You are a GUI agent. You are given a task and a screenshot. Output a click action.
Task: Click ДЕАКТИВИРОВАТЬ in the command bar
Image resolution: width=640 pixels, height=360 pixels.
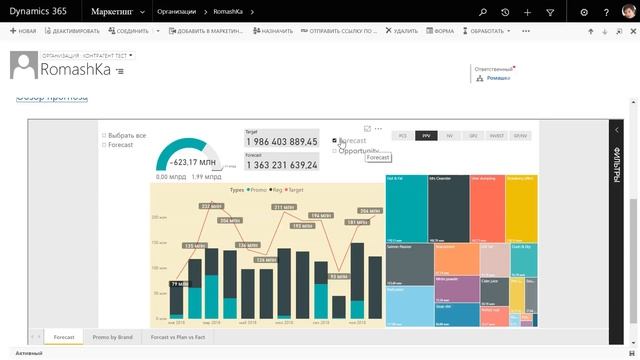pos(72,31)
